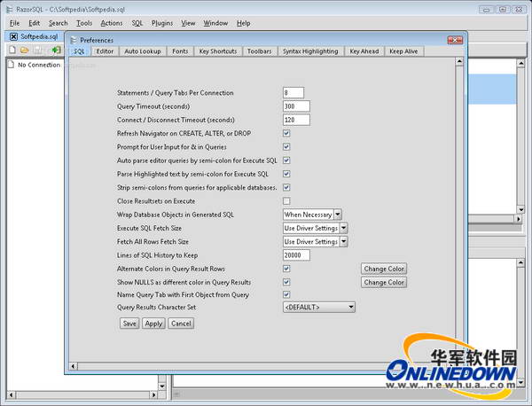Toggle Auto parse editor queries by semi-colon
This screenshot has width=532, height=406.
point(286,160)
